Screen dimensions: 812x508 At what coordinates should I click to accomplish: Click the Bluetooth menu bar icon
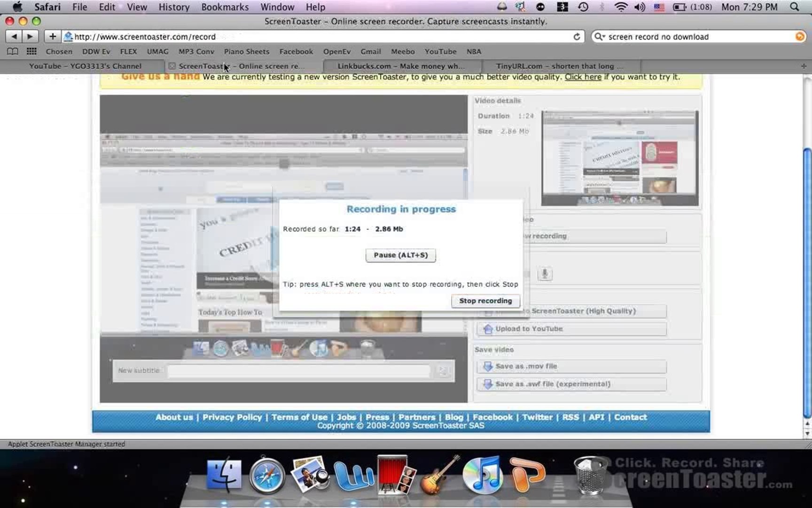coord(602,7)
